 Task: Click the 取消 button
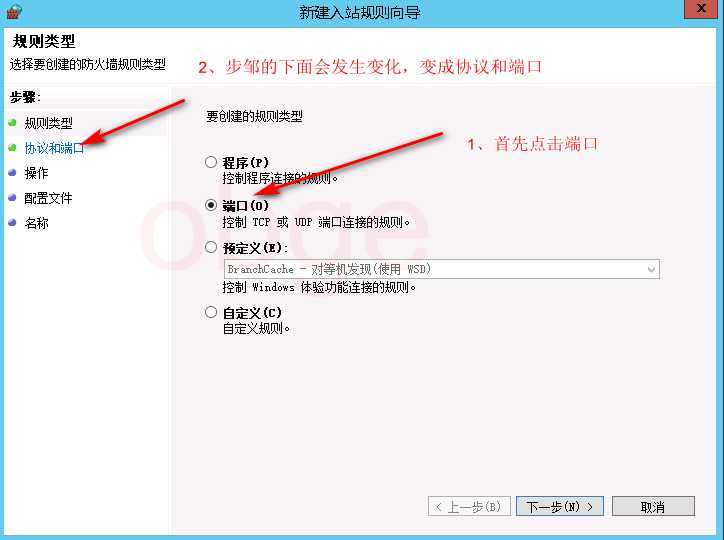click(653, 507)
